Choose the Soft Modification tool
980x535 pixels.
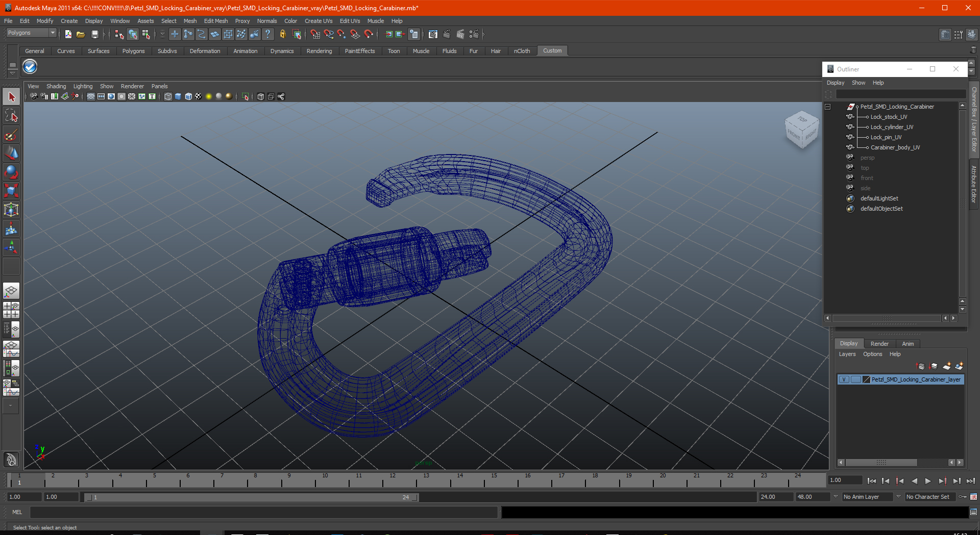point(11,229)
